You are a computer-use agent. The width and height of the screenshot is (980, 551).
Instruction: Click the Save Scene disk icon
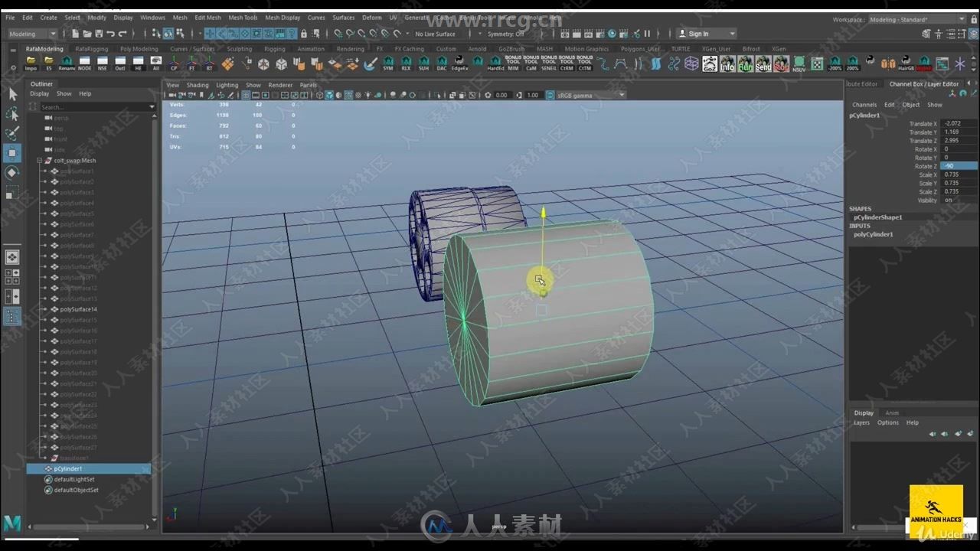tap(99, 34)
